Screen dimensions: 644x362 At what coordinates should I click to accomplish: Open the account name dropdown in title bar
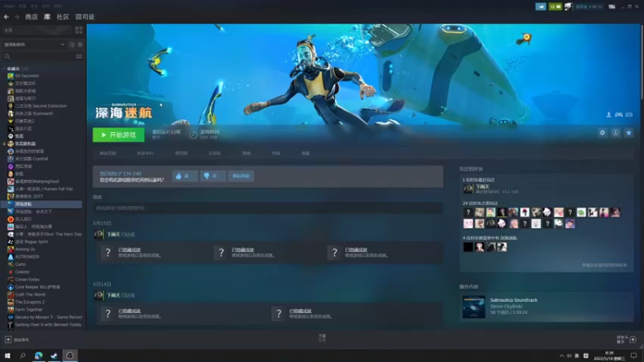(x=589, y=6)
